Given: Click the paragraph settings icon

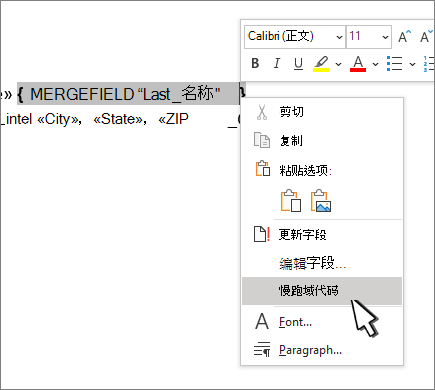Looking at the screenshot, I should (262, 349).
